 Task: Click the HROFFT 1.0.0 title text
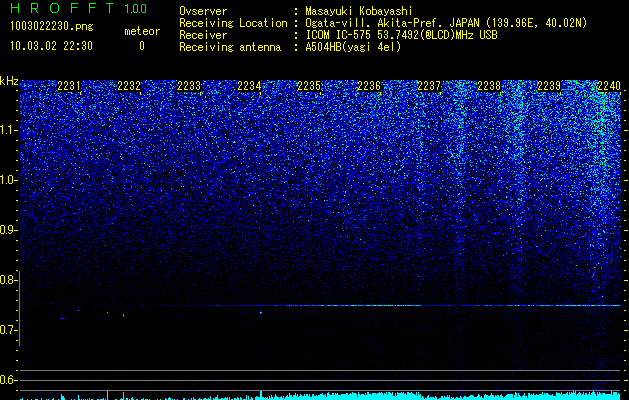79,8
